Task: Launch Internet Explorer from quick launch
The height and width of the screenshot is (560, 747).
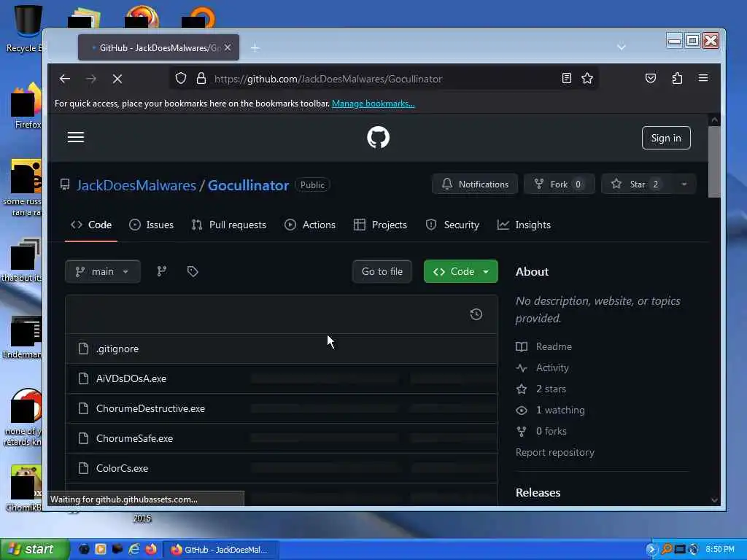Action: tap(134, 550)
